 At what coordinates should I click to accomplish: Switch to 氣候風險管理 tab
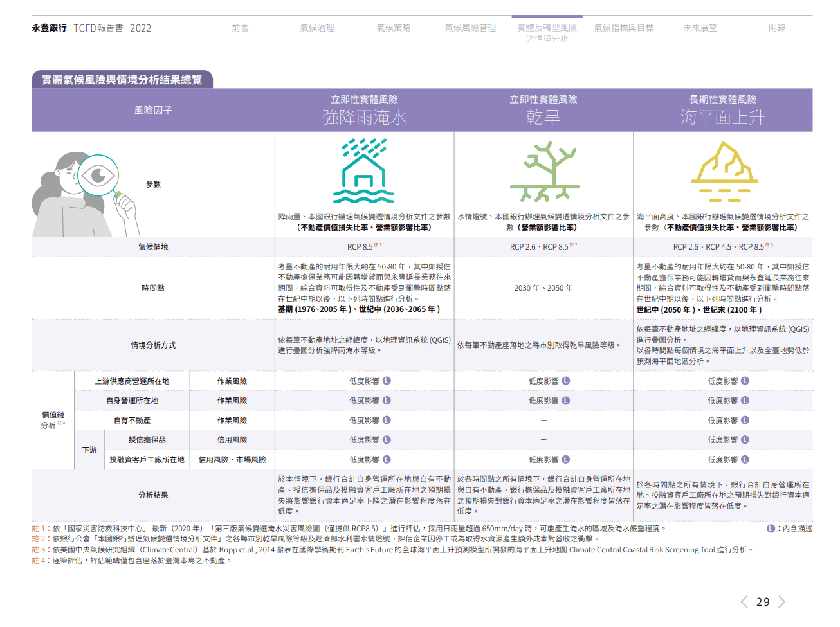pyautogui.click(x=470, y=28)
